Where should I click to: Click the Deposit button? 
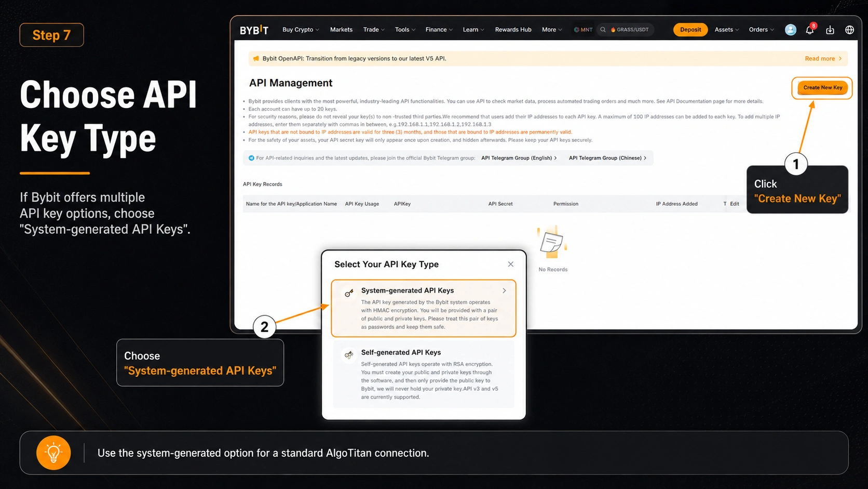click(x=690, y=30)
